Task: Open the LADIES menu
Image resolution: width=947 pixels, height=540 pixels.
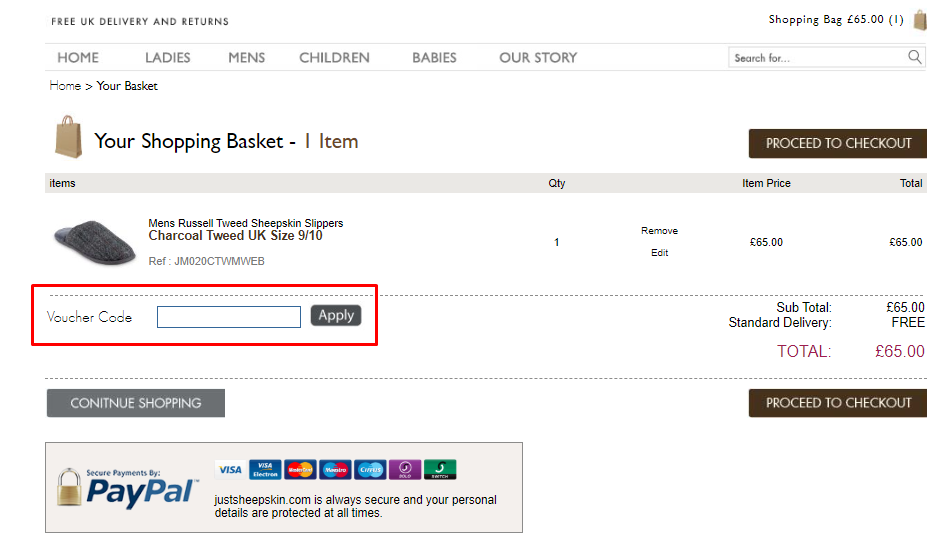Action: tap(167, 57)
